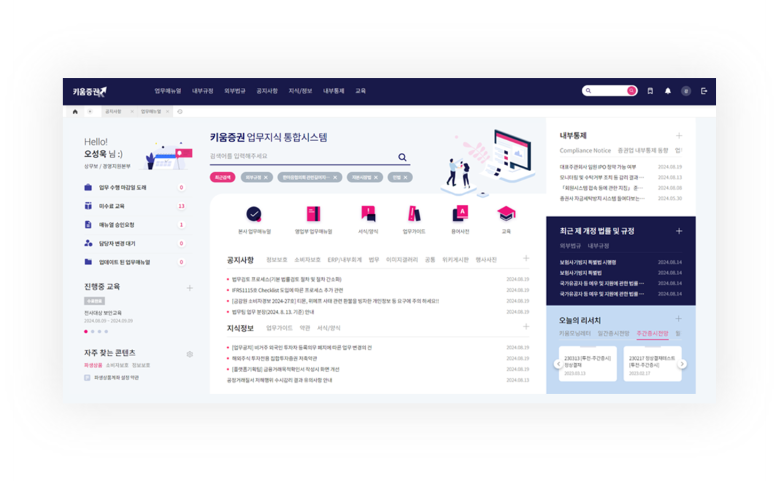
Task: Click the pink 최근검색 tag
Action: coord(223,177)
